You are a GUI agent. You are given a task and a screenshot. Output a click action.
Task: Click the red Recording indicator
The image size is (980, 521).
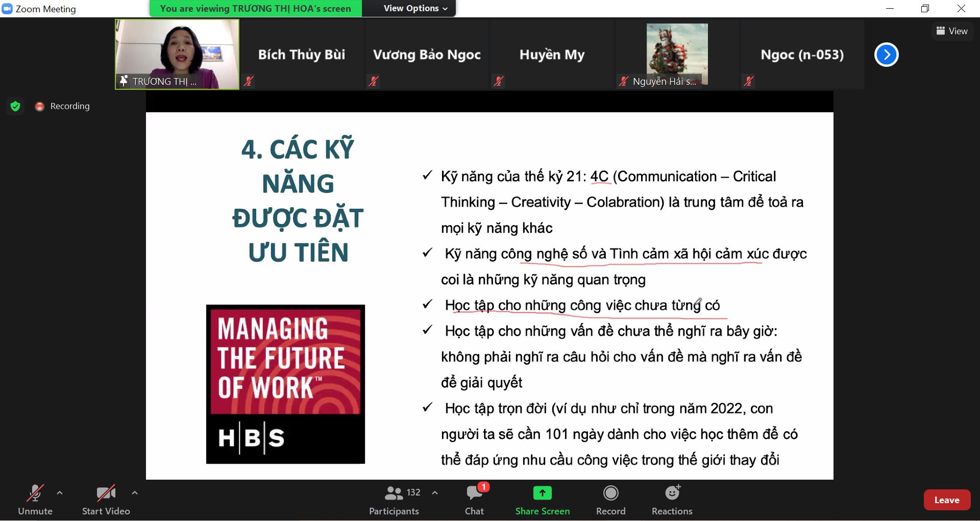(x=40, y=106)
